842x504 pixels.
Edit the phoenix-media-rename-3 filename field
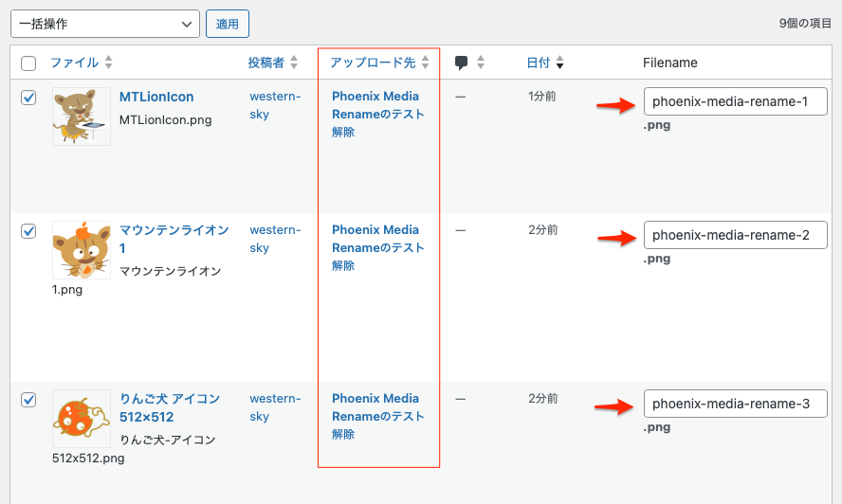coord(735,404)
